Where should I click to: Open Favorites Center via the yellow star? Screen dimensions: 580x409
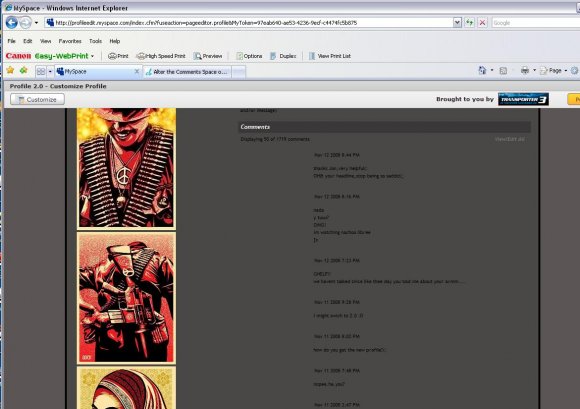(x=10, y=70)
